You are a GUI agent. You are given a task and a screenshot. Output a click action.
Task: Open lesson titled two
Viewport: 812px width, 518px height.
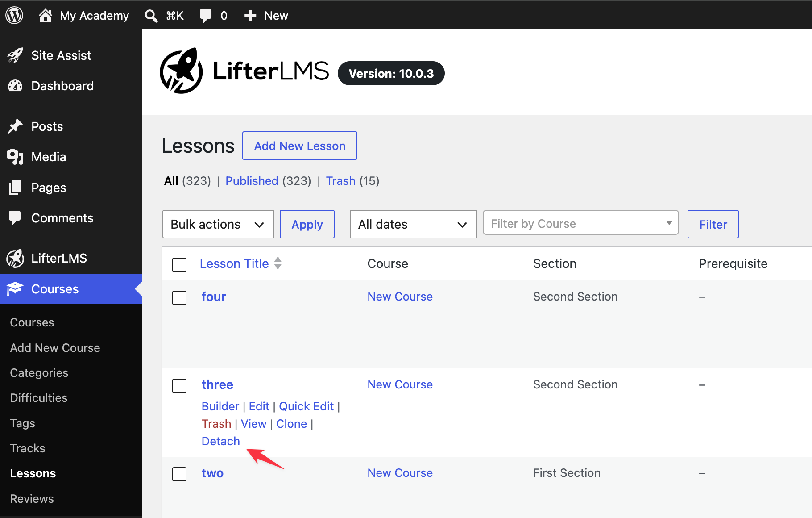(212, 473)
